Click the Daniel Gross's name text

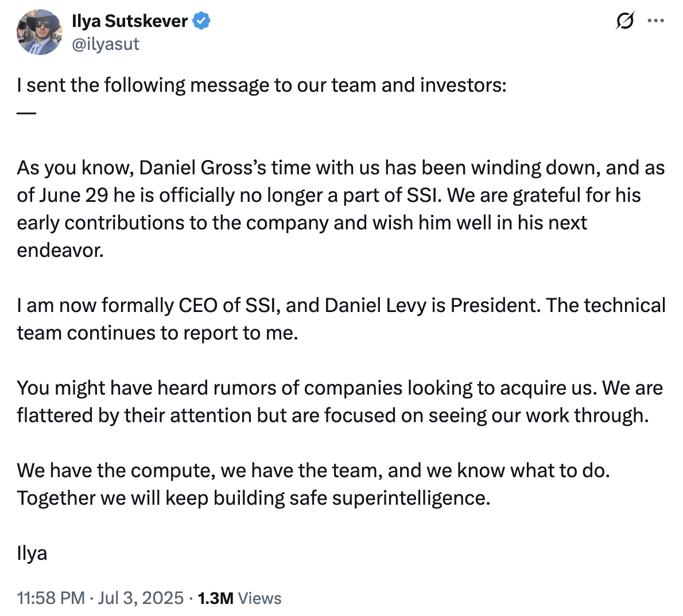point(203,167)
